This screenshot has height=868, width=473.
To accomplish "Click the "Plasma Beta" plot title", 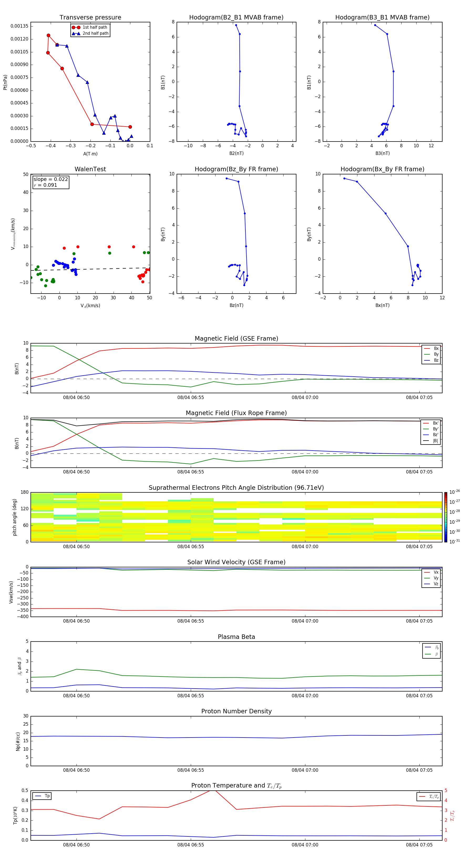I will coord(236,637).
